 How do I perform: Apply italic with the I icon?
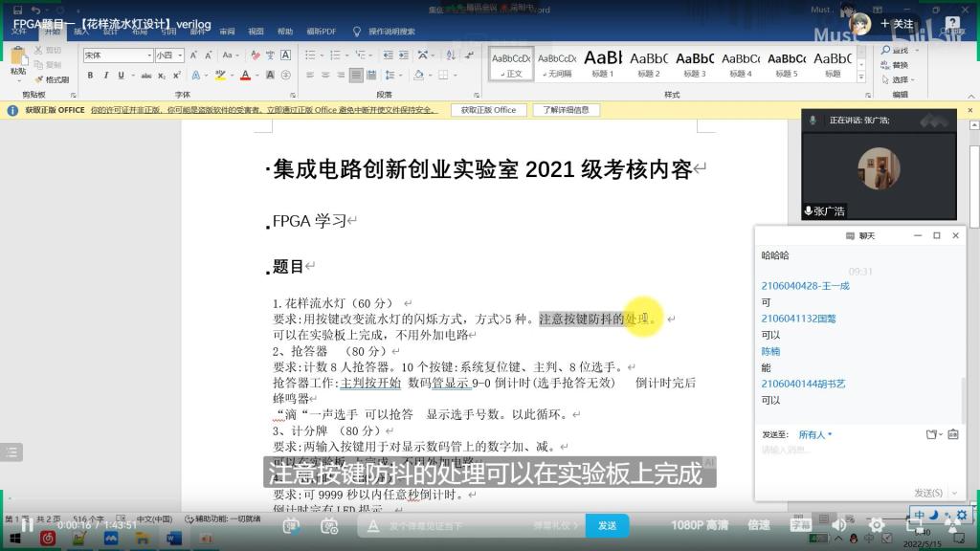point(104,75)
